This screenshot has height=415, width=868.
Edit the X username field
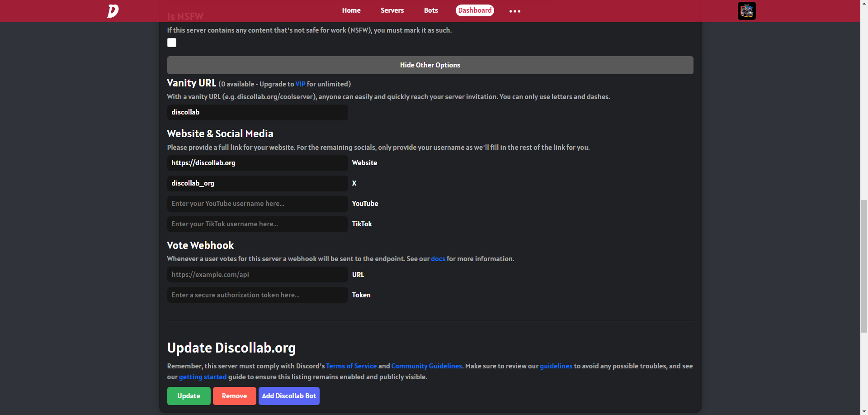tap(258, 183)
